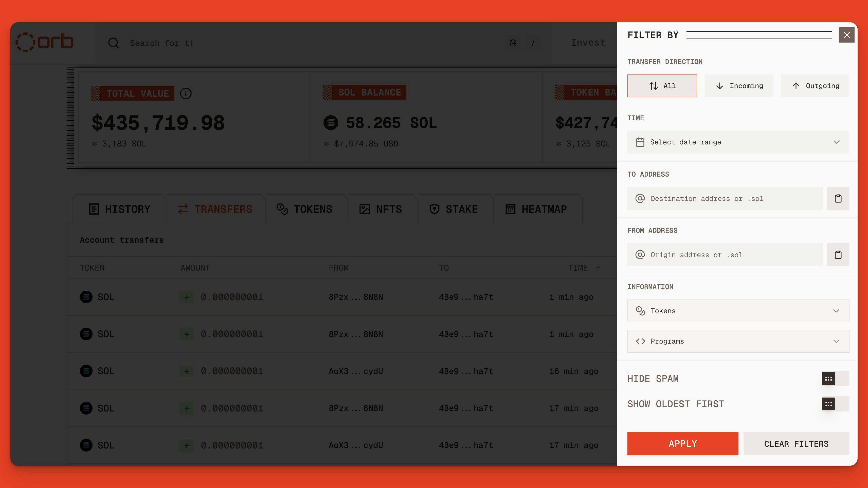This screenshot has width=868, height=488.
Task: Click the search magnifier icon
Action: coord(114,43)
